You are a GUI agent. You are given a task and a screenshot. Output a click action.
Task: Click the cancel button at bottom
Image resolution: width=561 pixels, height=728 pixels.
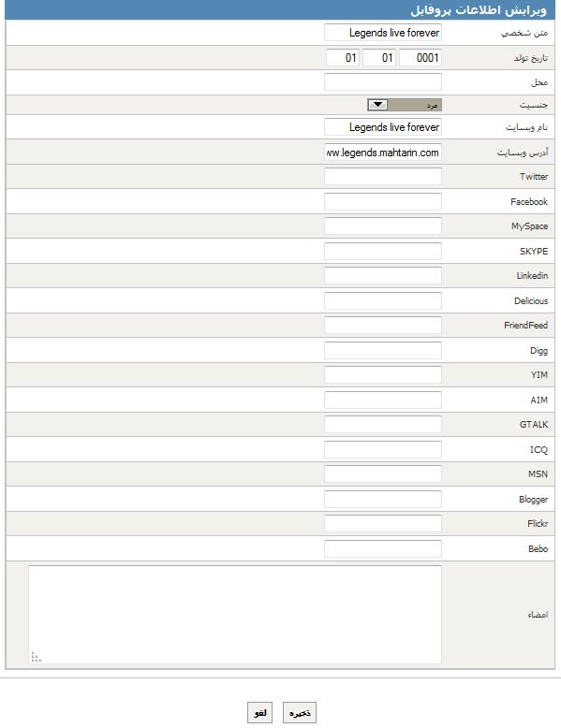259,713
